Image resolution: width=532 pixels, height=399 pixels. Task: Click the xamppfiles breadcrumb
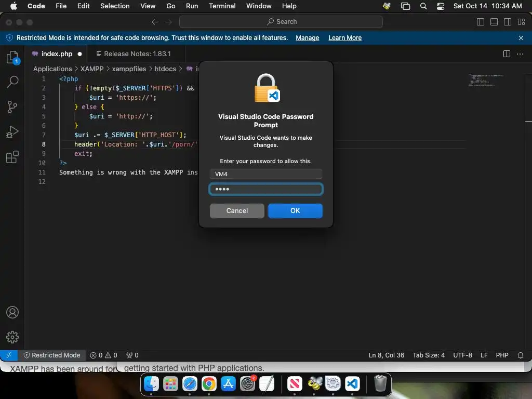pyautogui.click(x=129, y=69)
